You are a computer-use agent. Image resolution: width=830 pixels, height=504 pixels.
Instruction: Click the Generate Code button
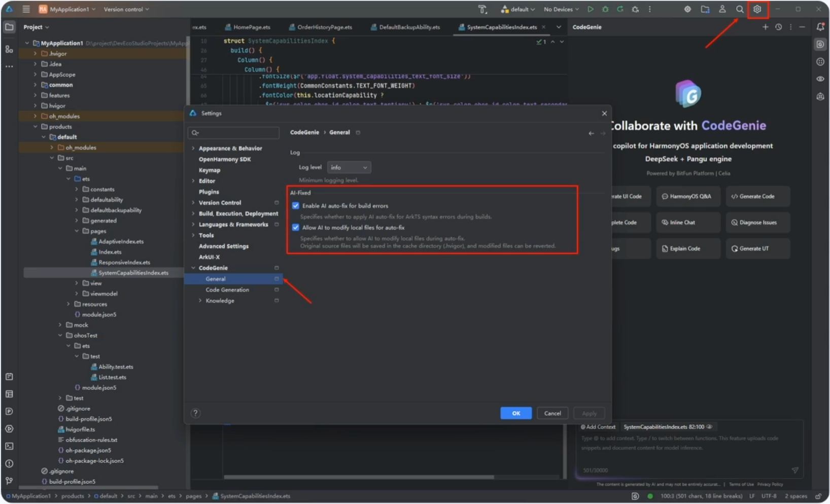[x=757, y=197]
